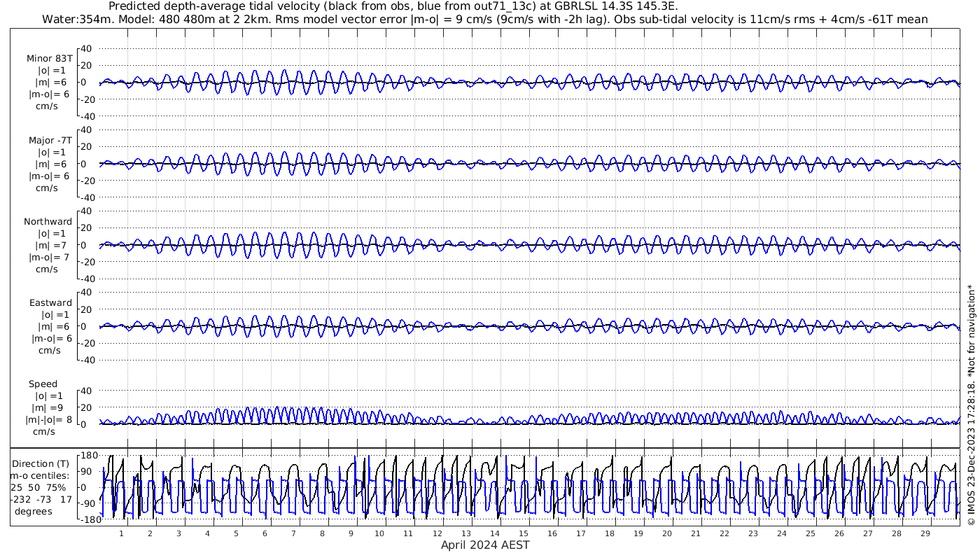Click the 'm-o centiles:' label
The width and height of the screenshot is (980, 560).
tap(41, 476)
